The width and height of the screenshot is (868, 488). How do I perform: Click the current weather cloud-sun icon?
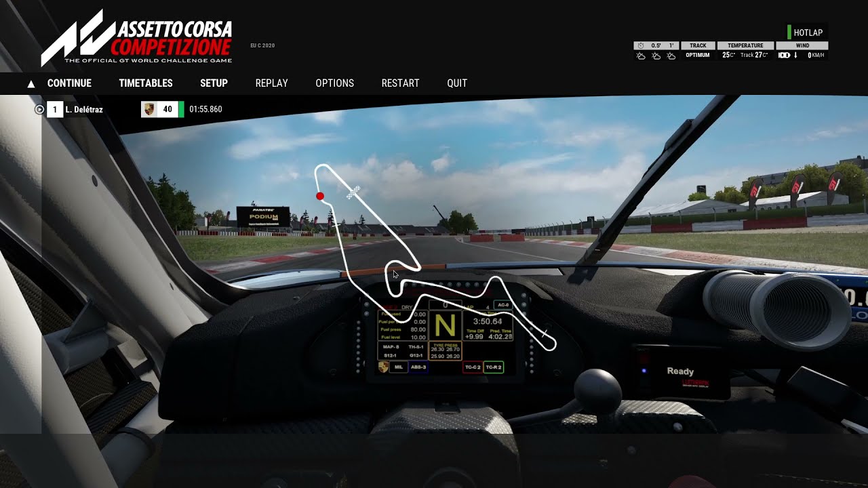coord(640,56)
